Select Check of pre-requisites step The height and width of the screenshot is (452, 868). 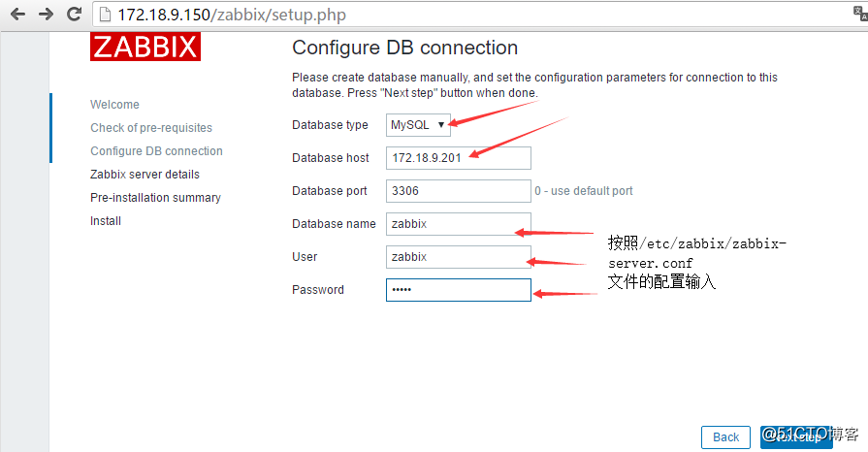pyautogui.click(x=151, y=128)
